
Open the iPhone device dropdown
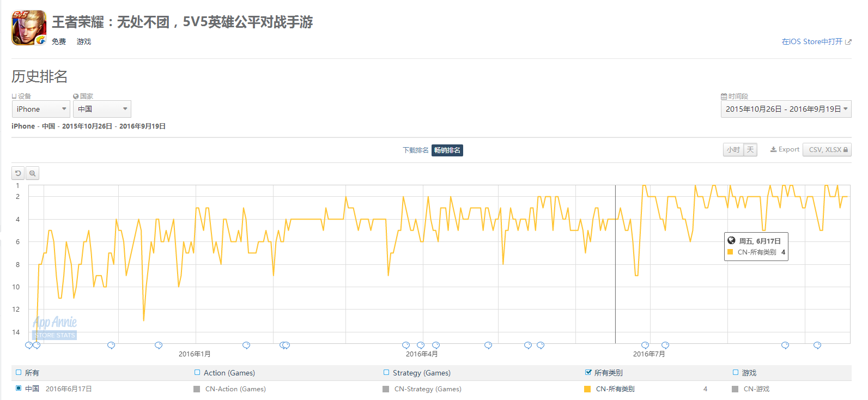pos(41,109)
